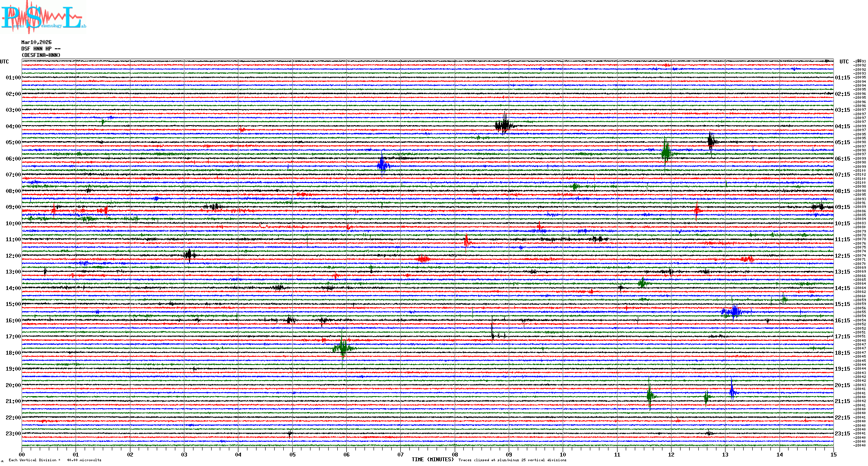Click the 15 minute tick label on axis
Screen dimensions: 868x466
click(833, 454)
